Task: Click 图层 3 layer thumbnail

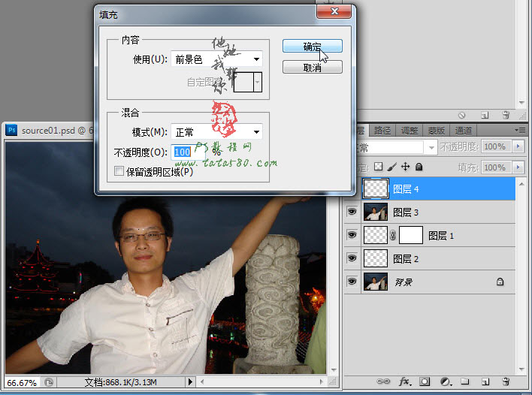Action: point(375,212)
